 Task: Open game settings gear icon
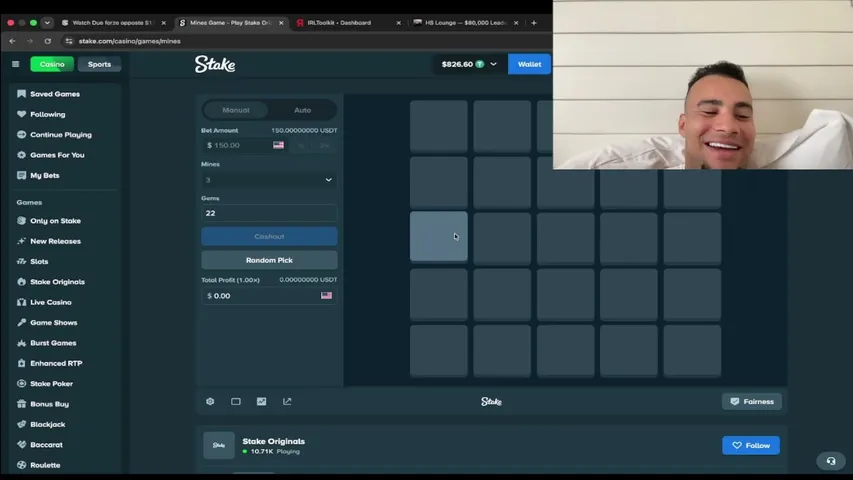click(x=210, y=402)
